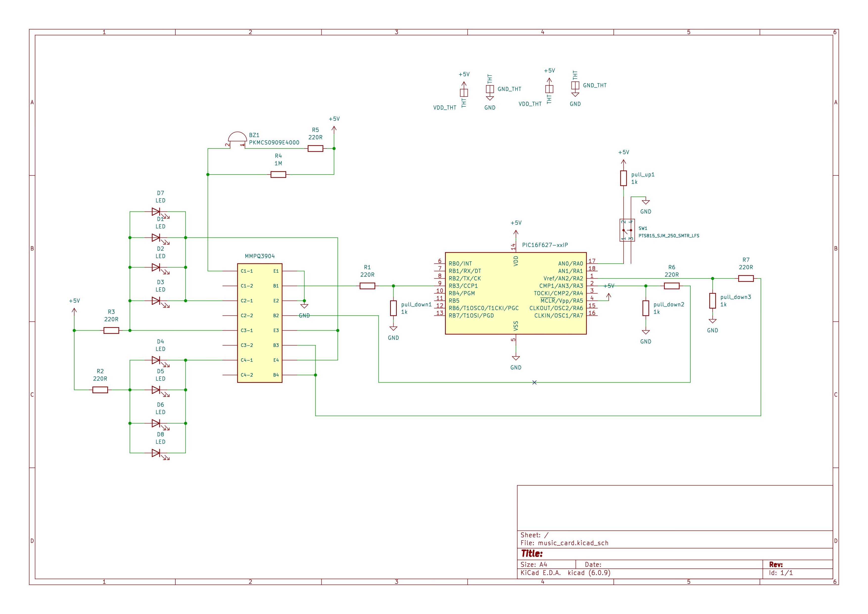Click the SW1 push-button switch symbol

point(627,230)
